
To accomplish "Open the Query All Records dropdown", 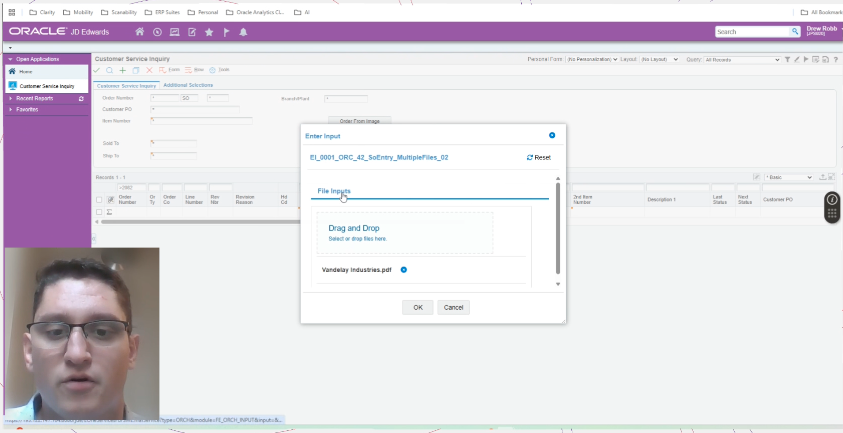I will (x=741, y=60).
